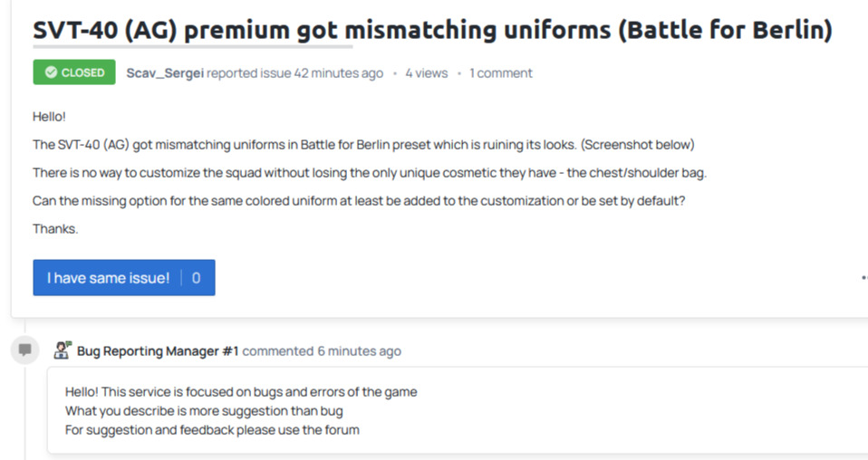Click the 'please use the forum' comment line

pyautogui.click(x=212, y=430)
